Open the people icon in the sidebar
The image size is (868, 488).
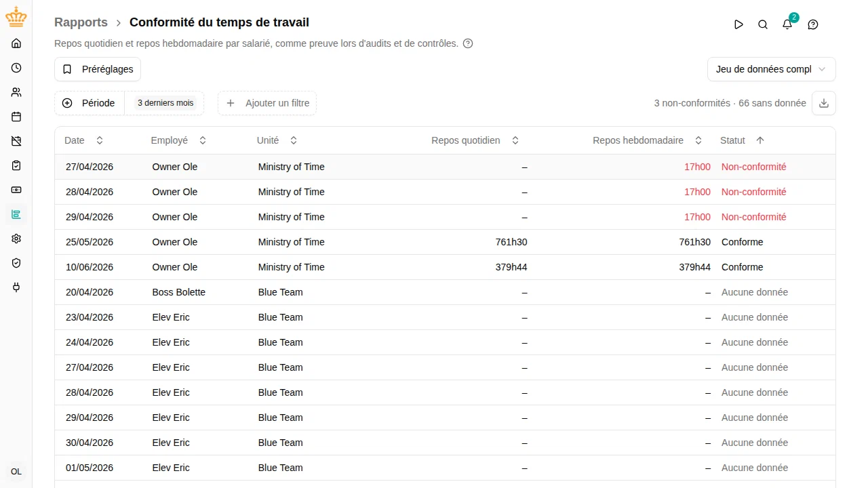(16, 92)
